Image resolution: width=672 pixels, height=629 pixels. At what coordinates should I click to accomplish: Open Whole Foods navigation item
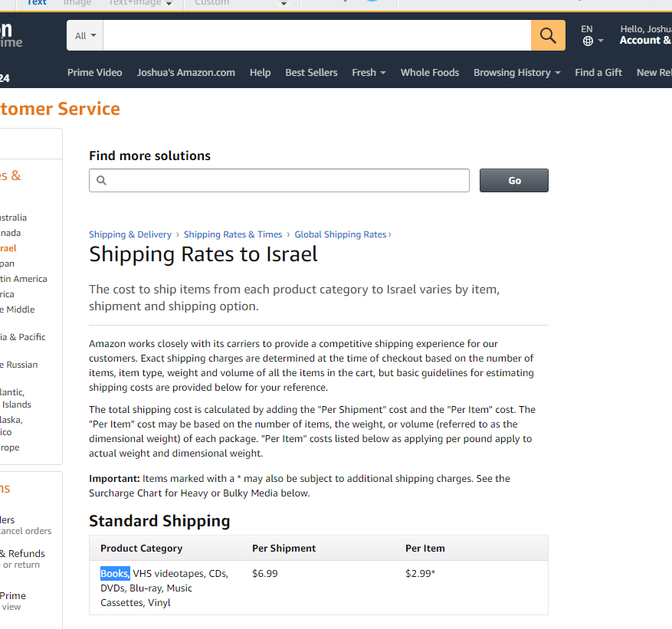coord(429,73)
